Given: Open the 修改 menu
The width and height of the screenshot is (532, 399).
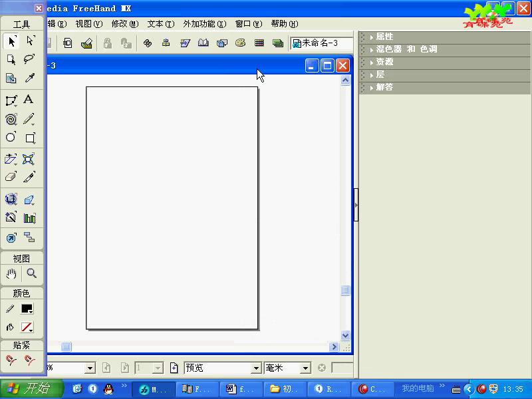Looking at the screenshot, I should pyautogui.click(x=125, y=24).
